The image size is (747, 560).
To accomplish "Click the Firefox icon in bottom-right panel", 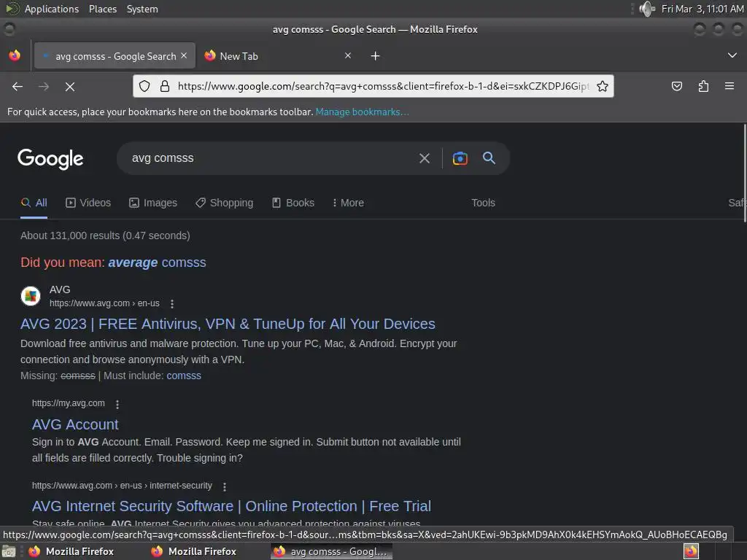I will click(691, 551).
